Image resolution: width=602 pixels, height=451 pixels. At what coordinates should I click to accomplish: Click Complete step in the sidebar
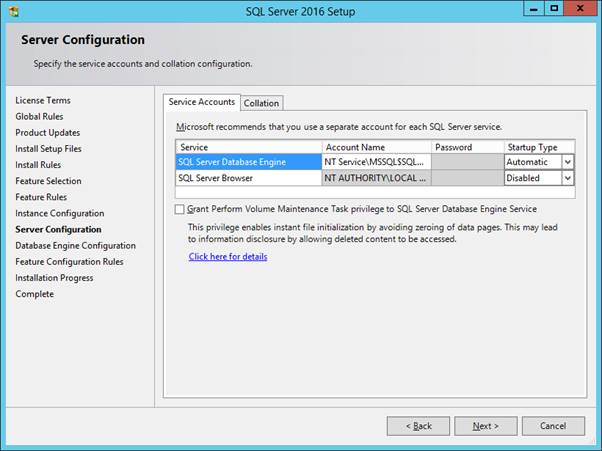tap(35, 294)
